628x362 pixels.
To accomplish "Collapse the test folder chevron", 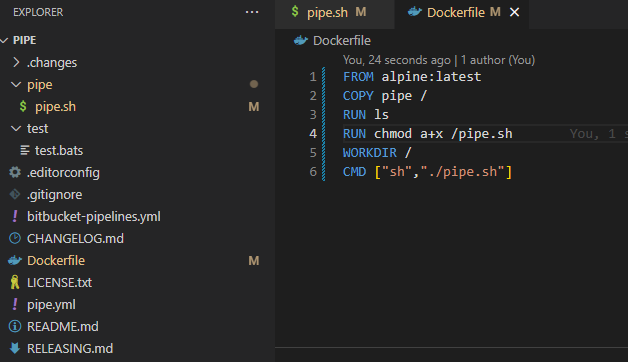I will point(16,129).
